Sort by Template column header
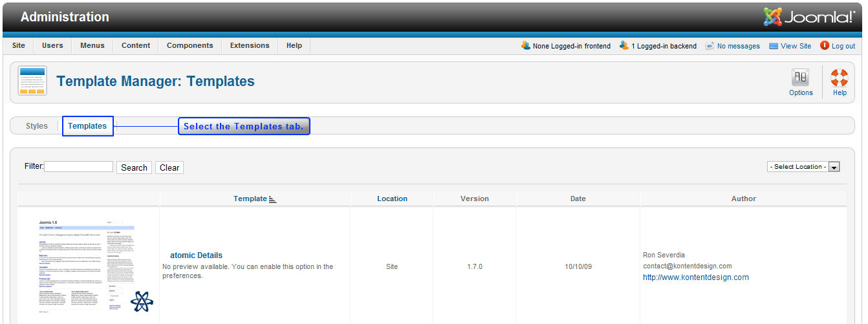 pos(250,199)
